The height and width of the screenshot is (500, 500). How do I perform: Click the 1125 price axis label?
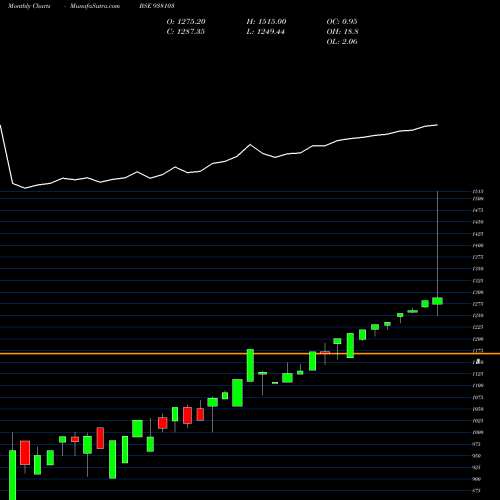(x=478, y=374)
